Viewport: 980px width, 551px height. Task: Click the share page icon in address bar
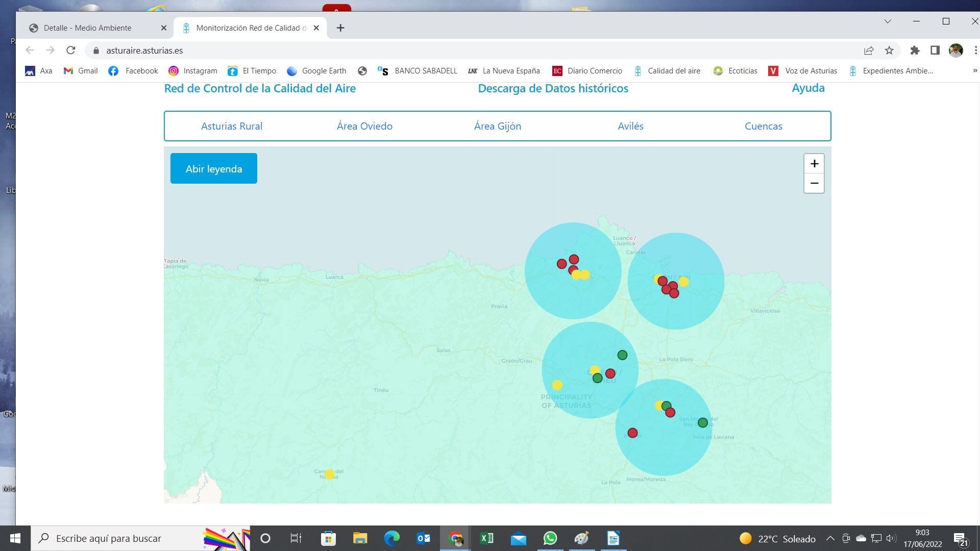tap(869, 50)
